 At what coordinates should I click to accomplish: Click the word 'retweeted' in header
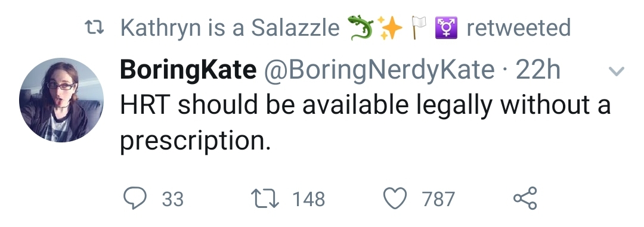(x=518, y=28)
